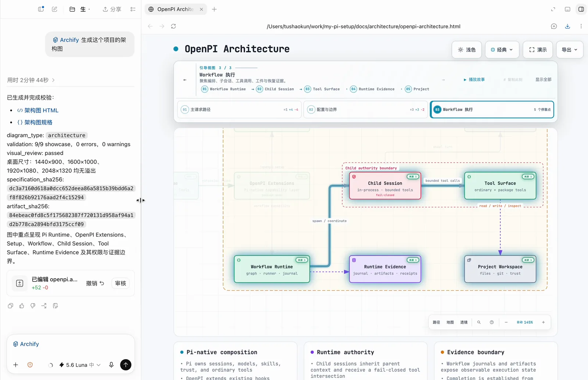Open the folder icon in top toolbar
588x380 pixels.
(72, 9)
